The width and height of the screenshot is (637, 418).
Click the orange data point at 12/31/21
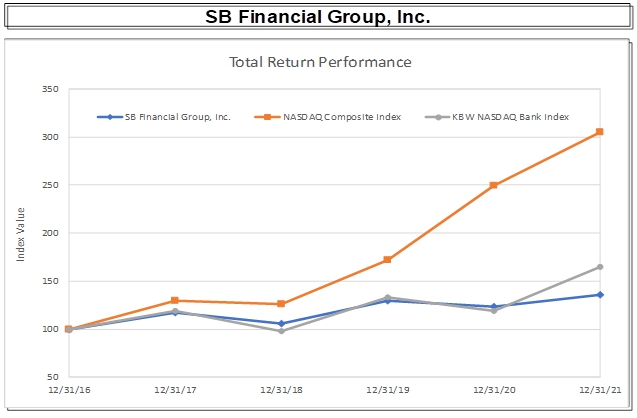click(x=600, y=132)
